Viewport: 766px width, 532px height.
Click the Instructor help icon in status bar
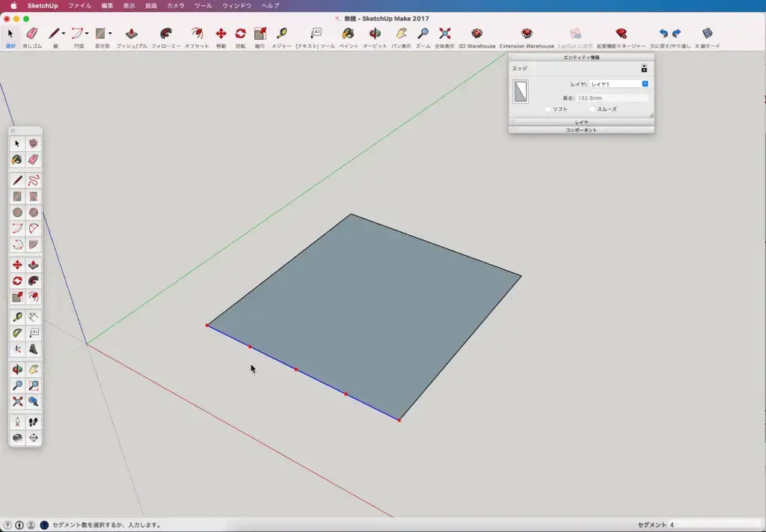44,525
